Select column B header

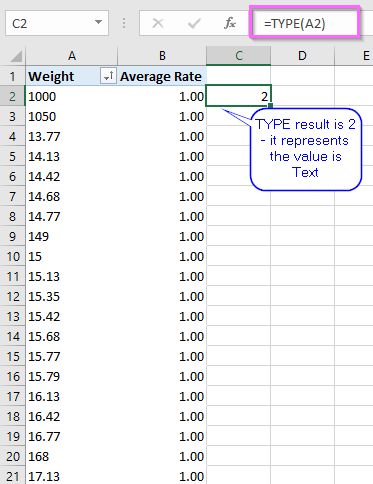(x=162, y=56)
